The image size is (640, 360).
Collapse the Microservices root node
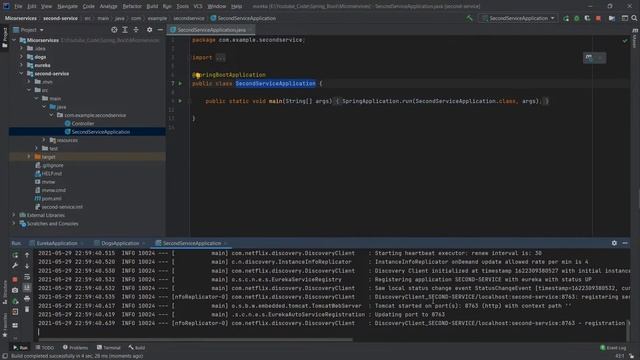pos(14,40)
